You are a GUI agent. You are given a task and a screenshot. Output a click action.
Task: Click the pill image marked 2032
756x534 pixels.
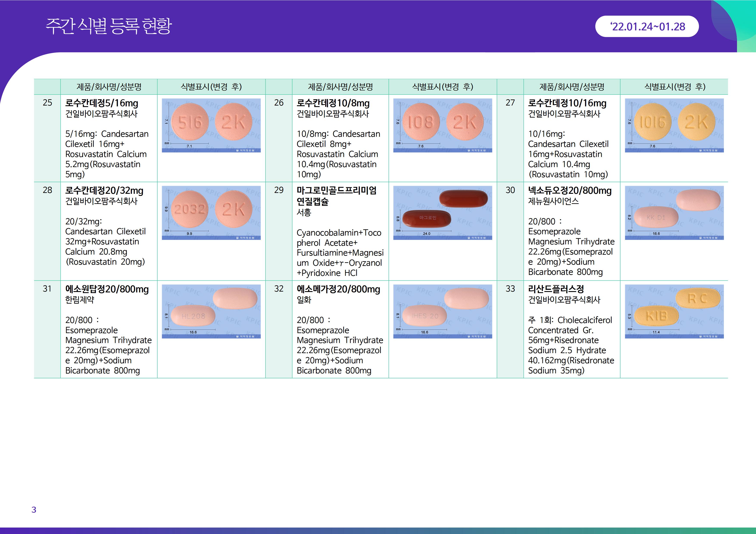190,210
